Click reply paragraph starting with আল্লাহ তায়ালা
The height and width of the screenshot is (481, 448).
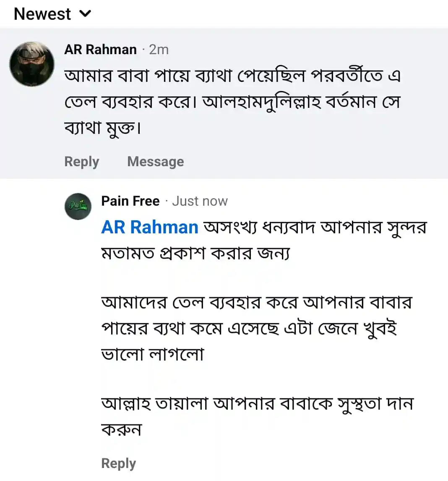pyautogui.click(x=257, y=404)
